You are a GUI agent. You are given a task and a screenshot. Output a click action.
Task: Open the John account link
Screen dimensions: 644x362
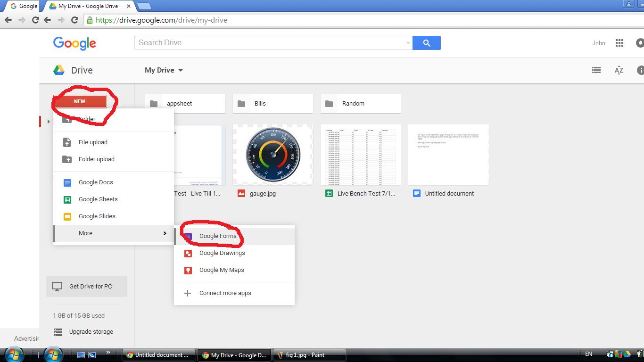(599, 43)
